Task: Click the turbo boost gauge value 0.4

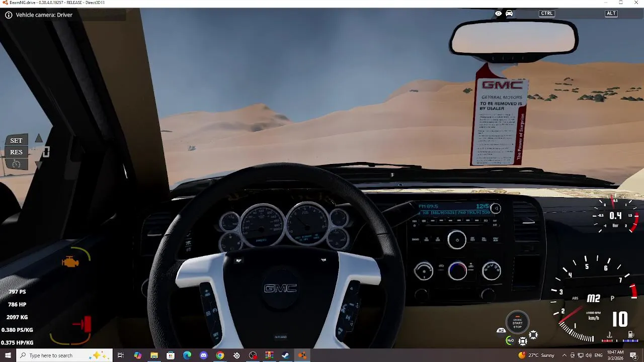Action: 616,216
